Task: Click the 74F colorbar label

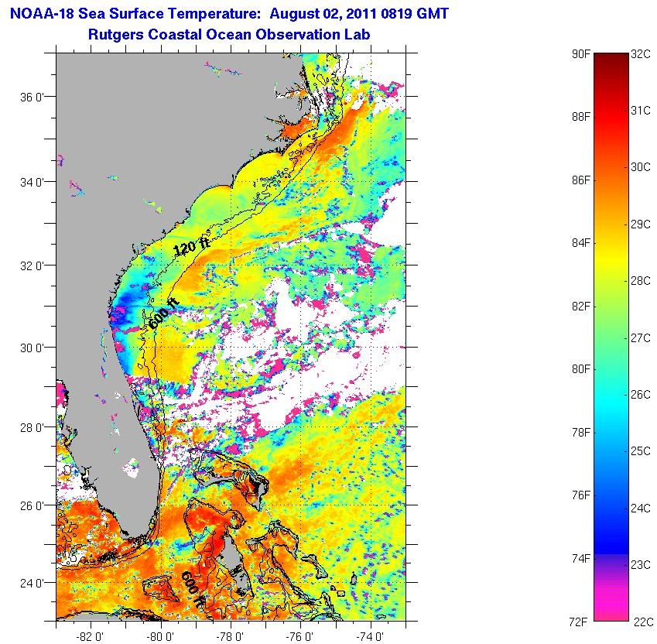Action: [x=580, y=559]
